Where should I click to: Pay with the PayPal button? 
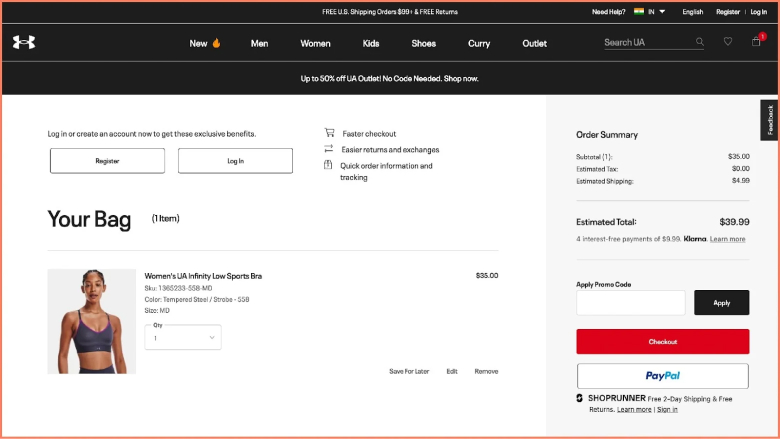tap(663, 376)
